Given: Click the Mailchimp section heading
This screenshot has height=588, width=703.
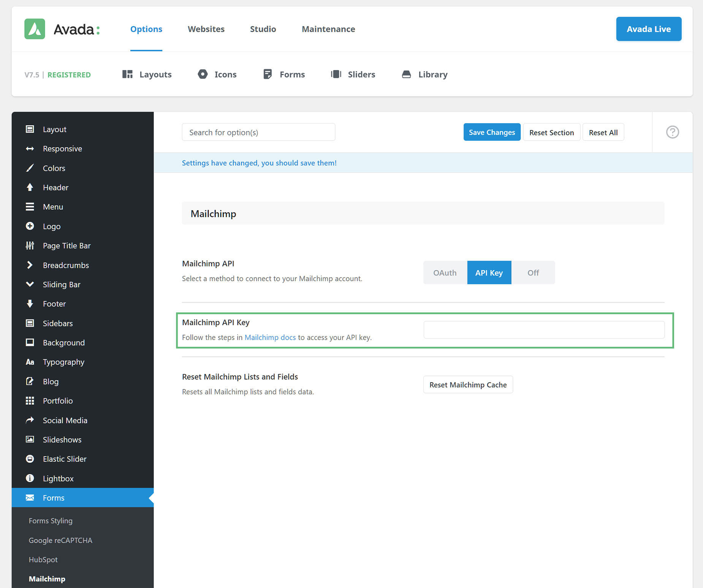Looking at the screenshot, I should 213,214.
